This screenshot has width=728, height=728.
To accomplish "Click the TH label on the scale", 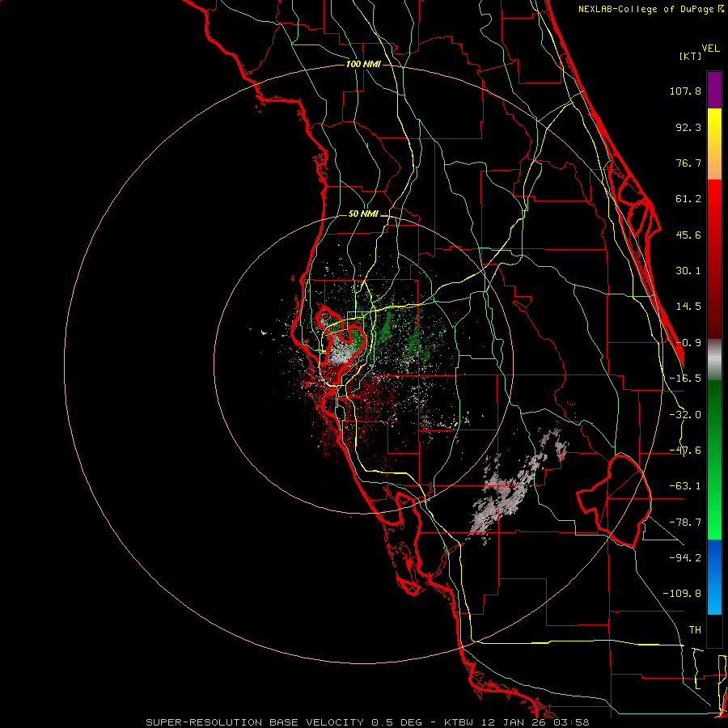I will tap(695, 630).
